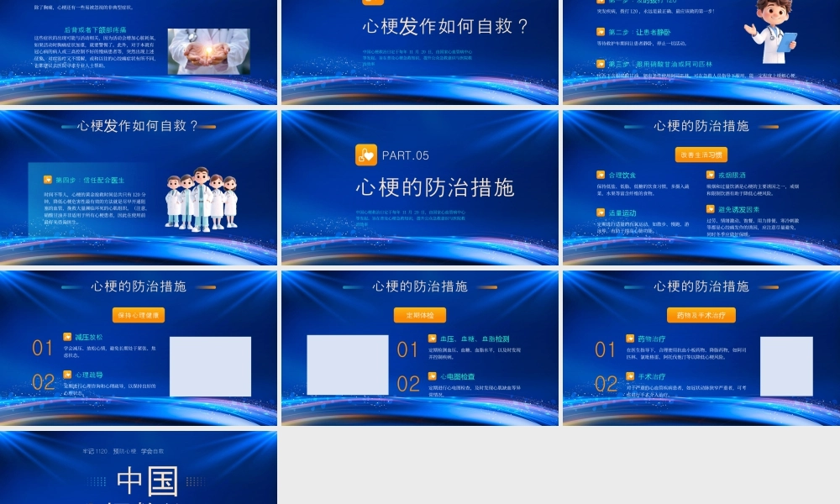Select the top slide thumbnail with the single cartoon doctor
The width and height of the screenshot is (840, 504).
(701, 52)
